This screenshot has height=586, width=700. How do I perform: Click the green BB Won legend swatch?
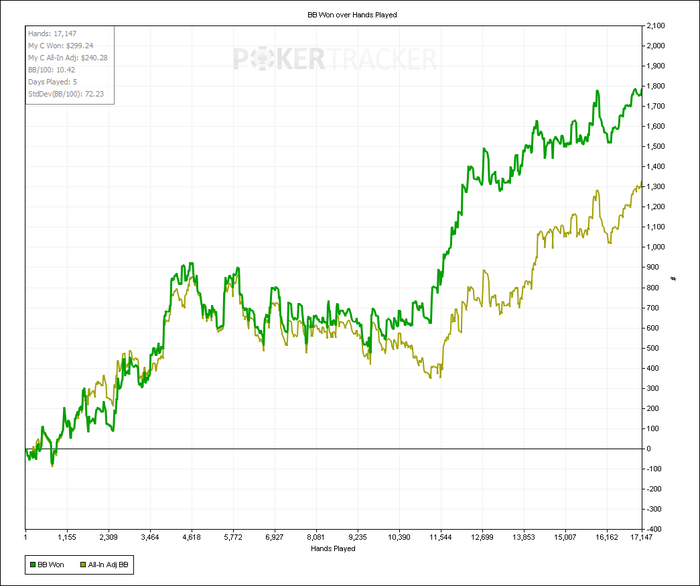[33, 565]
